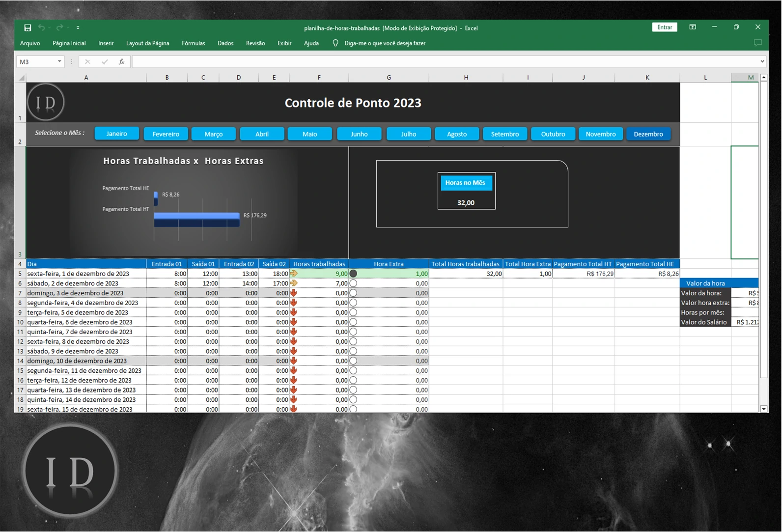The image size is (782, 532).
Task: Expand the formula bar chevron
Action: (762, 62)
